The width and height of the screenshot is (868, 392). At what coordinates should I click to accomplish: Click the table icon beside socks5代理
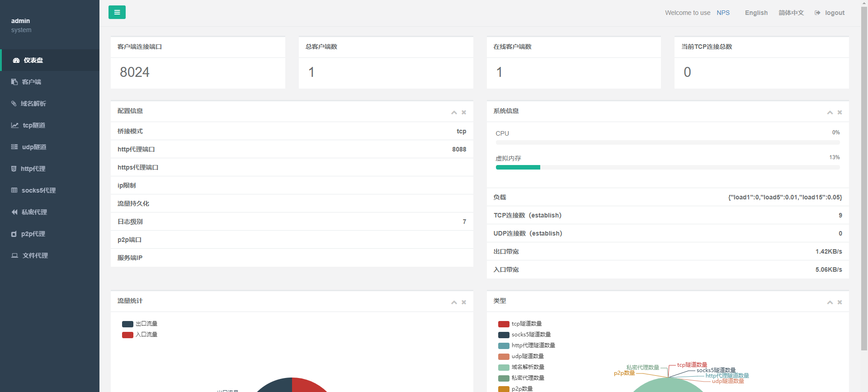pyautogui.click(x=14, y=190)
